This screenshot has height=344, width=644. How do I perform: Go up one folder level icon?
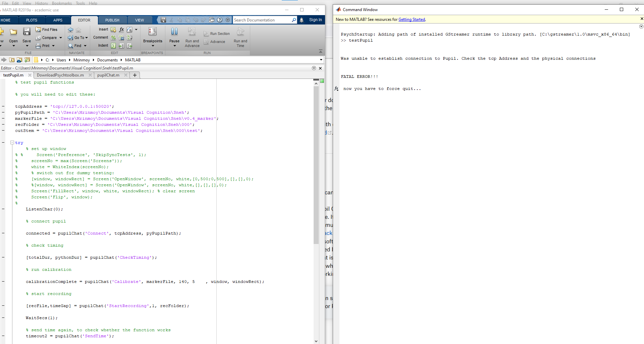(12, 60)
